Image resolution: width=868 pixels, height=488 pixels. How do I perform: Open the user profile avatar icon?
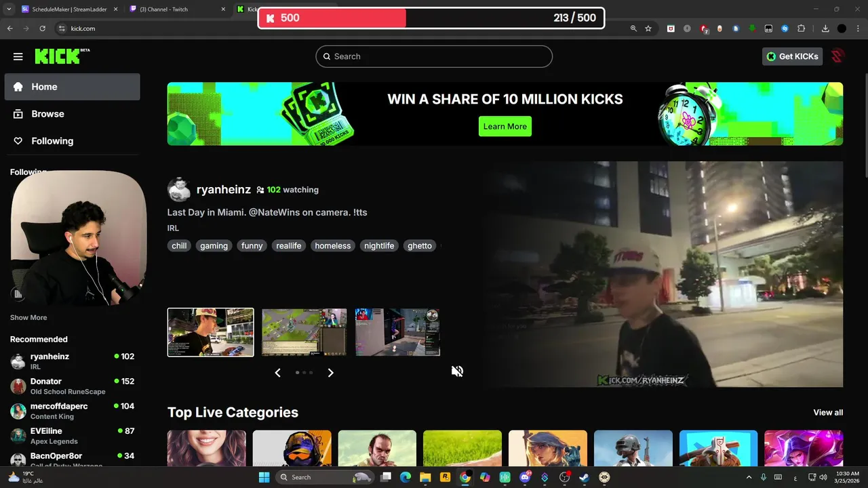coord(837,56)
